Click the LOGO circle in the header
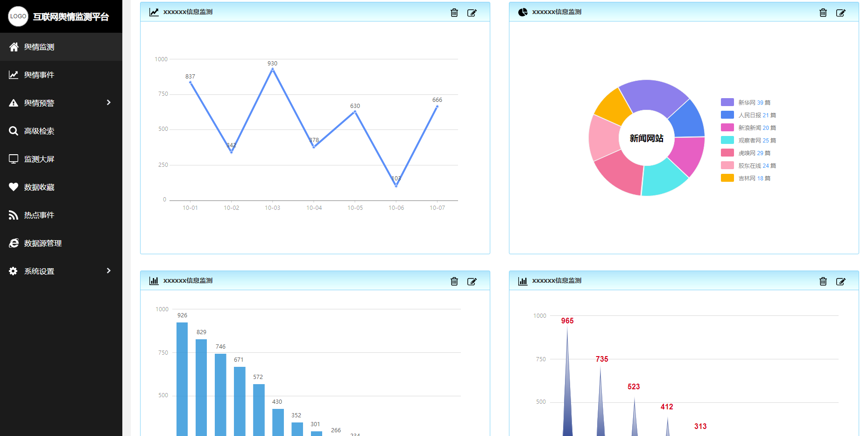The width and height of the screenshot is (868, 436). [18, 16]
